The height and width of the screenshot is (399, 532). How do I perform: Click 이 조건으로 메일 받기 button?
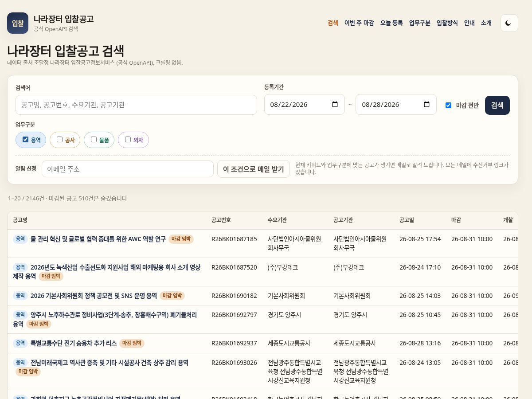[x=254, y=169]
